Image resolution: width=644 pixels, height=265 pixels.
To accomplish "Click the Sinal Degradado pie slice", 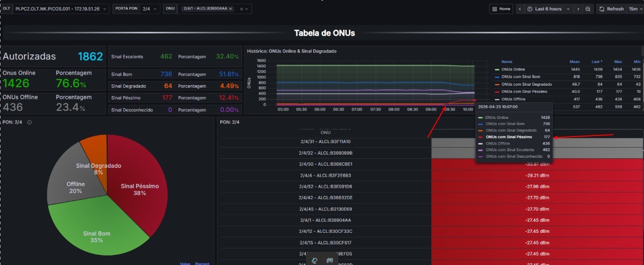I will pyautogui.click(x=96, y=159).
